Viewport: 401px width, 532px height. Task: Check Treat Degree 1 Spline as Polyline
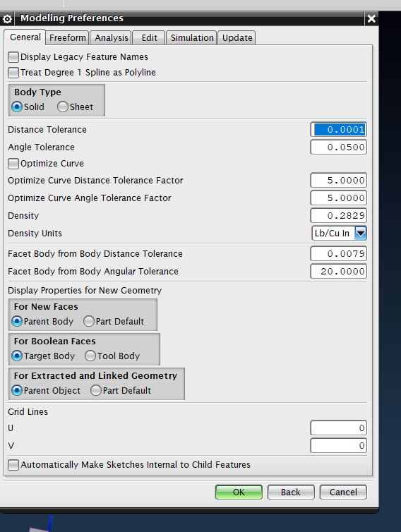13,73
